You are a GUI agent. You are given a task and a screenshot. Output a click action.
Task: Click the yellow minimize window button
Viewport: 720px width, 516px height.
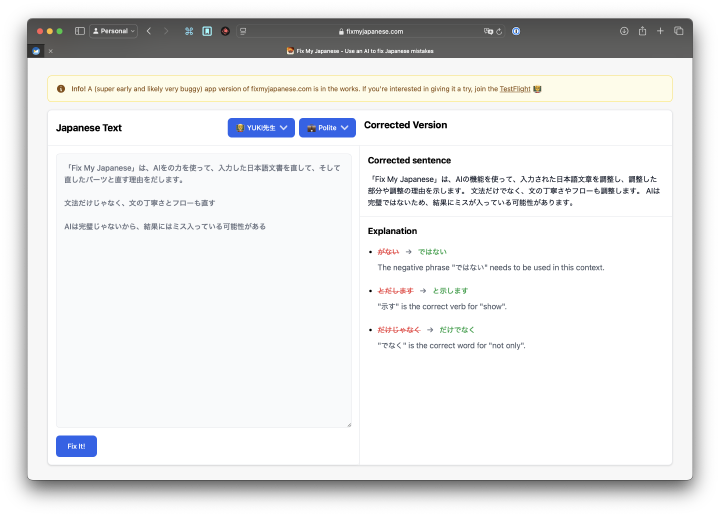point(50,31)
